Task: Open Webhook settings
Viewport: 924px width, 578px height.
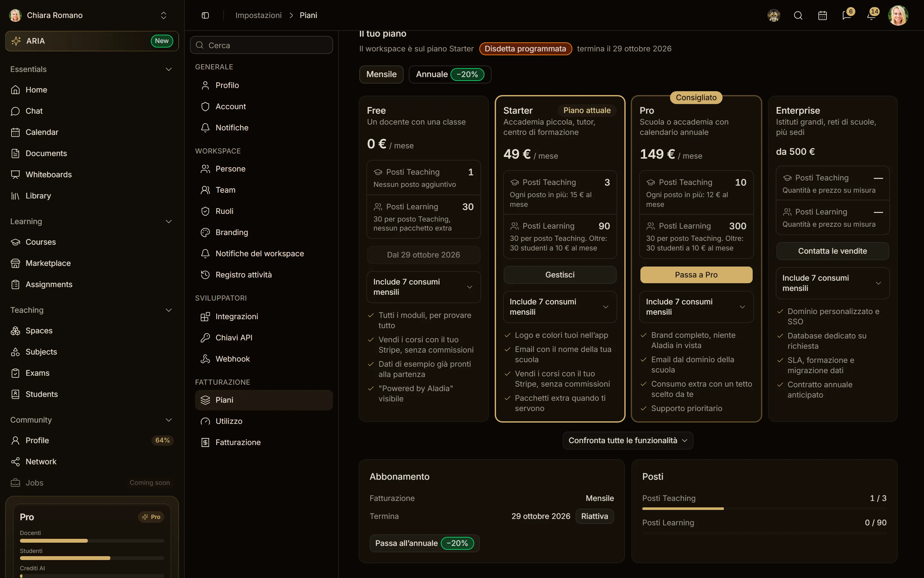Action: (264, 359)
